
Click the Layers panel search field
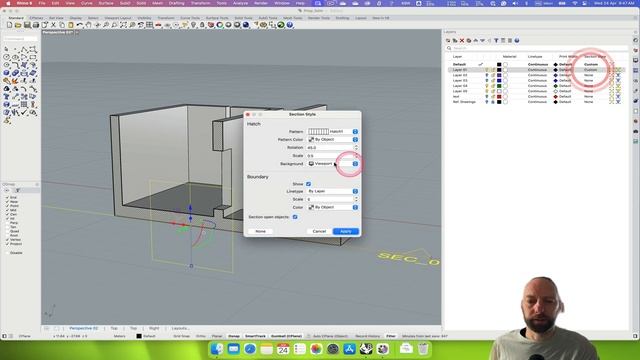pyautogui.click(x=537, y=48)
